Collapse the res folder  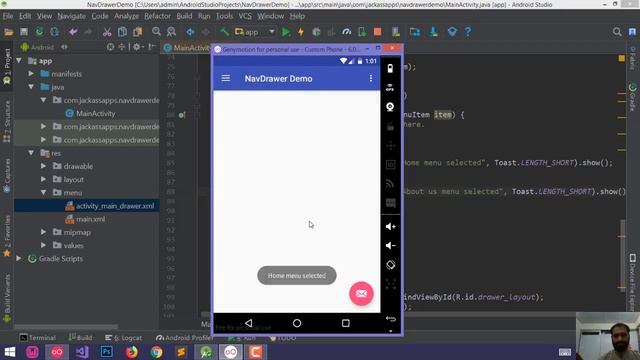(31, 153)
